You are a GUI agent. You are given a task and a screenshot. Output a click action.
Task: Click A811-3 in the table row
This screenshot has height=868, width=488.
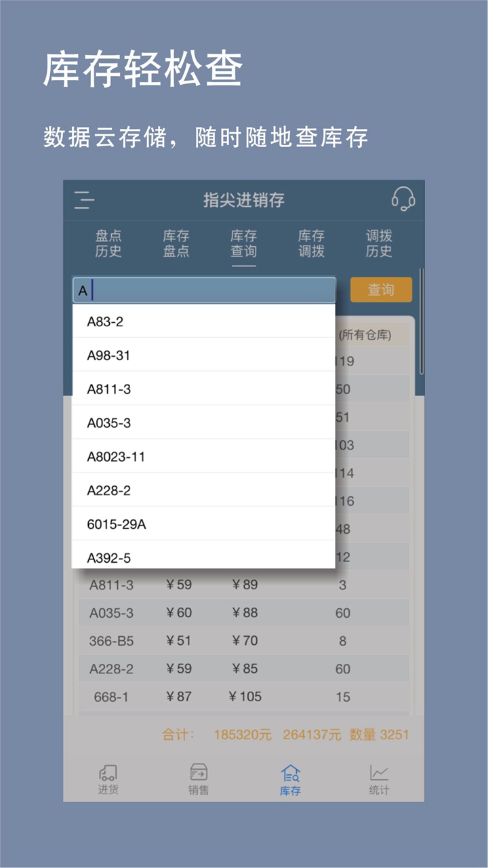[111, 585]
